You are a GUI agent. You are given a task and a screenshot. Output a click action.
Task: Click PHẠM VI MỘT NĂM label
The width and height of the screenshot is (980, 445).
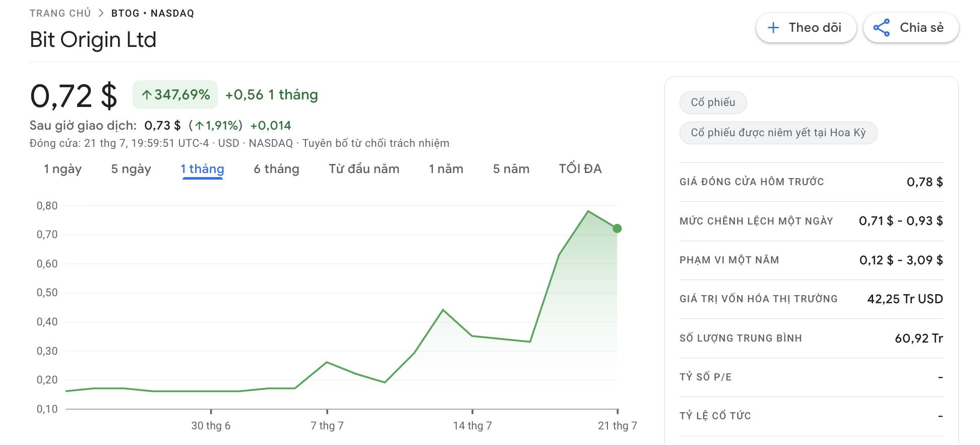[x=729, y=260]
